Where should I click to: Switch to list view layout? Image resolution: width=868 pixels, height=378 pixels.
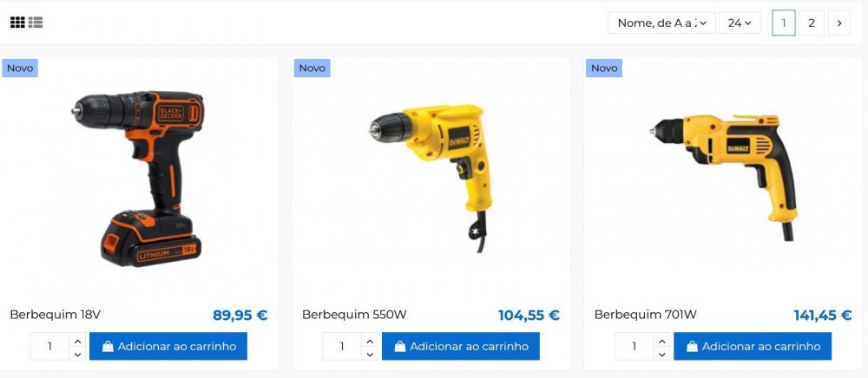pyautogui.click(x=36, y=22)
